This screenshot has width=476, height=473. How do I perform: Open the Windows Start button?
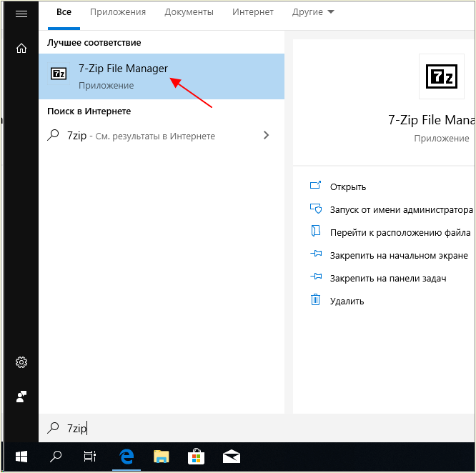point(21,457)
